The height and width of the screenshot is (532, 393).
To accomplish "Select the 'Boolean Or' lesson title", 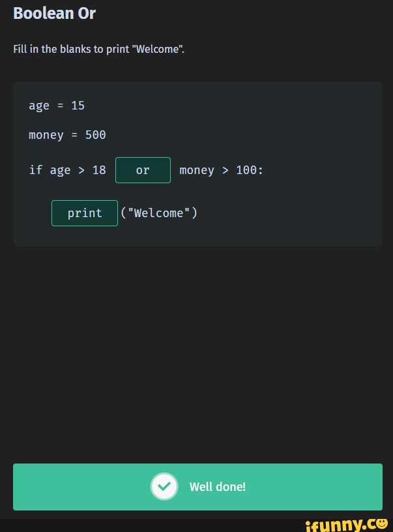I will point(55,13).
